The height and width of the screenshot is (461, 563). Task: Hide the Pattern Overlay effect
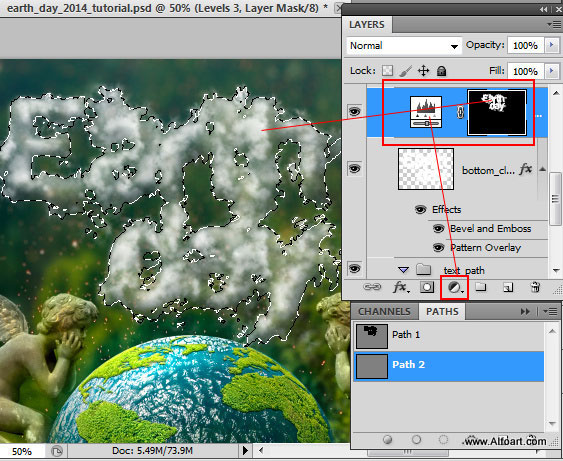click(x=438, y=248)
